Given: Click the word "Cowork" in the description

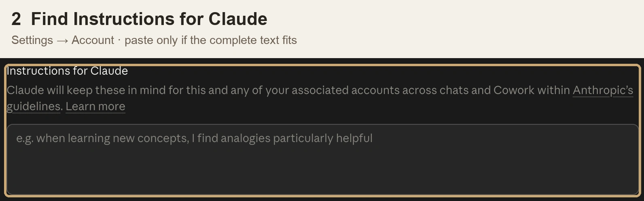Looking at the screenshot, I should (x=514, y=90).
